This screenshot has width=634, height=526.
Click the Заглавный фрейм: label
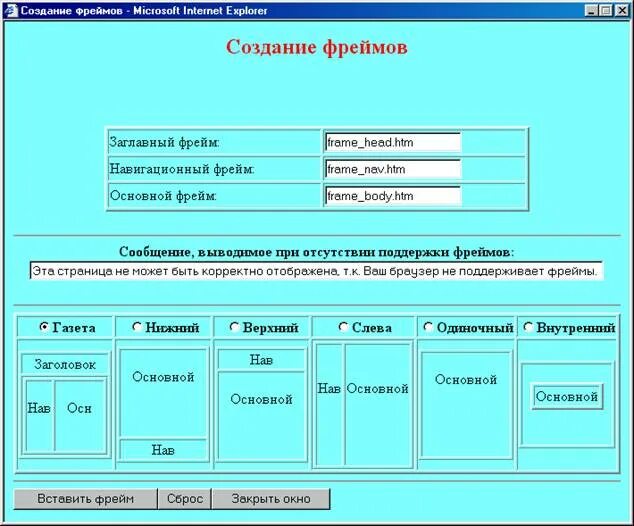point(164,142)
